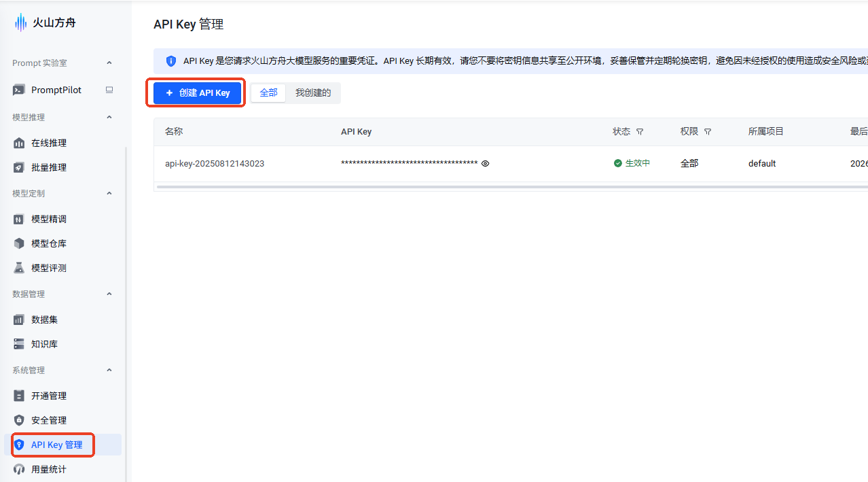868x482 pixels.
Task: Collapse the Prompt 实验室 section chevron
Action: pyautogui.click(x=109, y=63)
